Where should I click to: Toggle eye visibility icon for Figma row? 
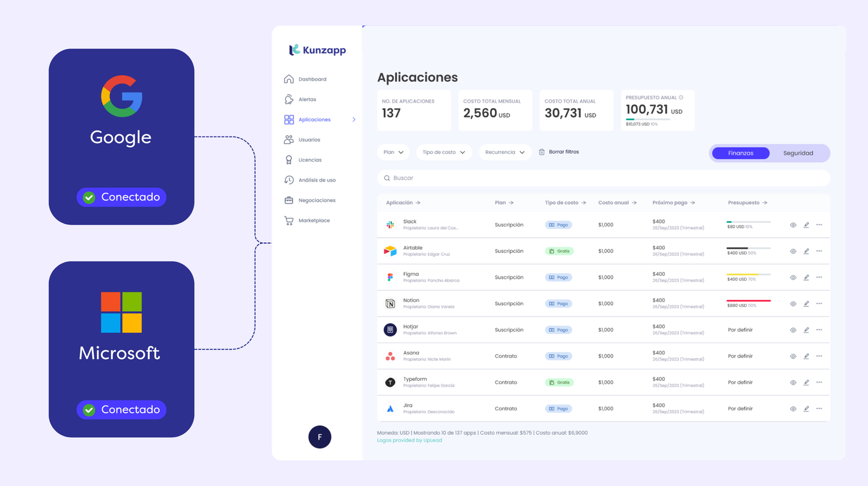point(793,278)
